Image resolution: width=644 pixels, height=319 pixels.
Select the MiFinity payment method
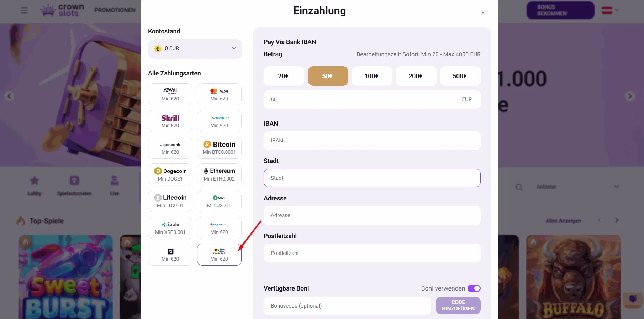[x=219, y=121]
